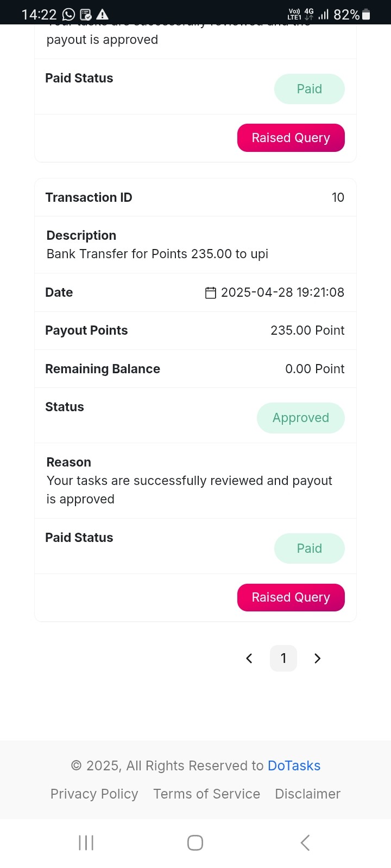The width and height of the screenshot is (391, 868).
Task: Open the Disclaimer footer link
Action: [307, 794]
